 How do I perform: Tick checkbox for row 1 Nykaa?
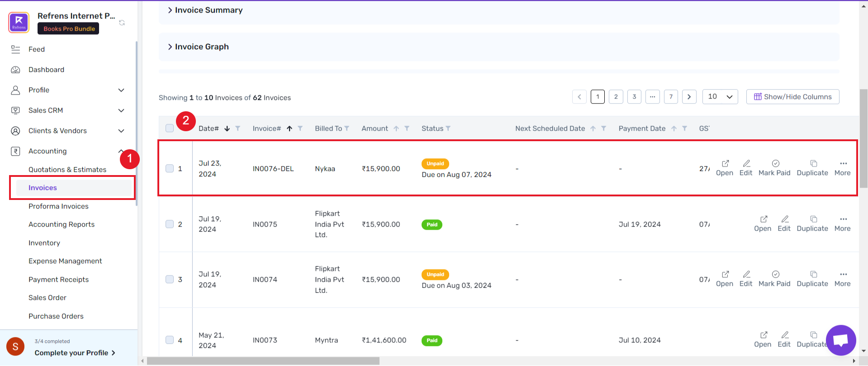pos(170,168)
